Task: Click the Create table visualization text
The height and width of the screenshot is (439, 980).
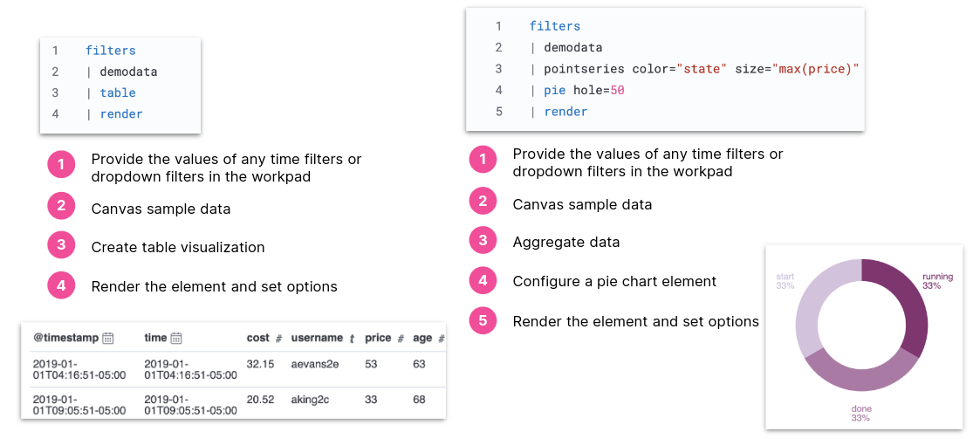Action: pyautogui.click(x=178, y=247)
